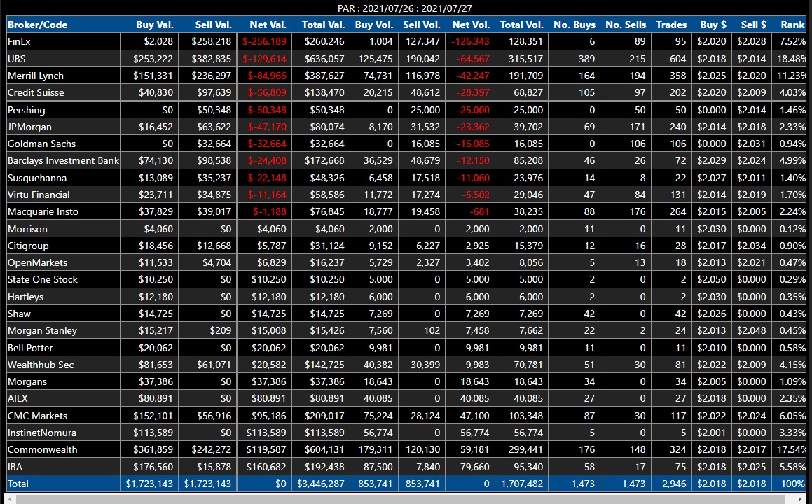Click the Sell Vol. column header

422,24
